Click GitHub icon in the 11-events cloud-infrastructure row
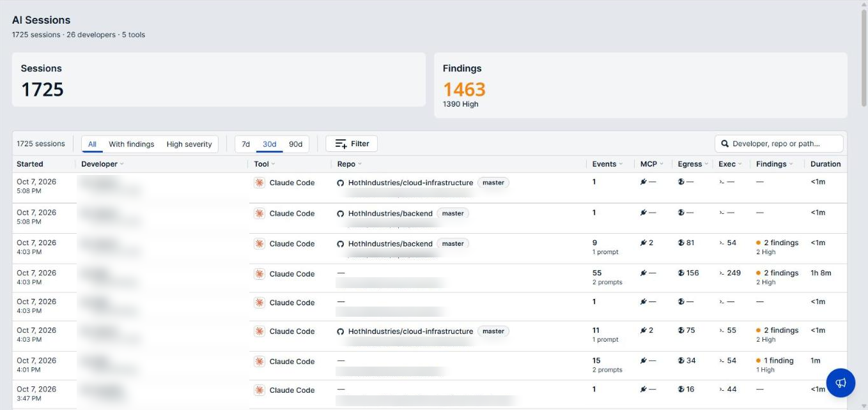Screen dimensions: 868x410 pos(341,331)
